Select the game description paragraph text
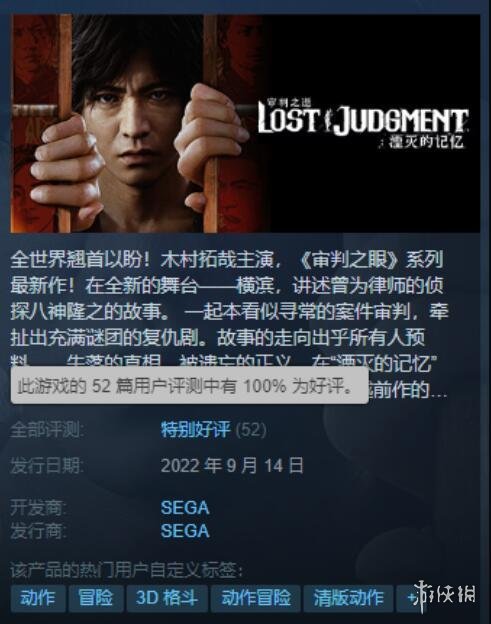Viewport: 491px width, 624px height. tap(229, 324)
